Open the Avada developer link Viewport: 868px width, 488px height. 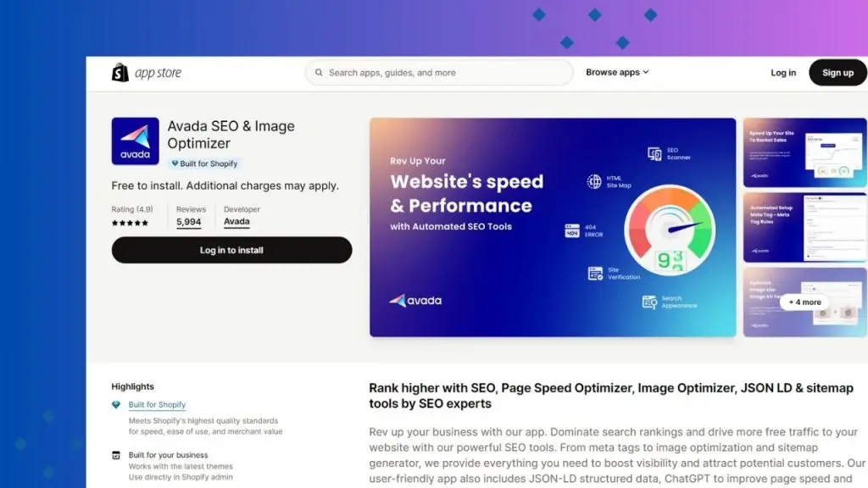(x=236, y=221)
